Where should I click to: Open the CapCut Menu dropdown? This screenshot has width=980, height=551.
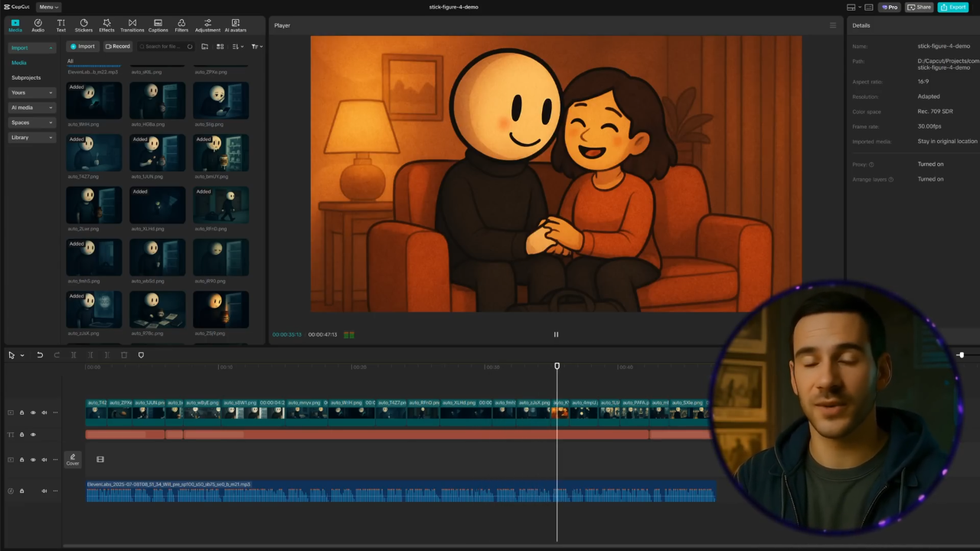point(48,7)
